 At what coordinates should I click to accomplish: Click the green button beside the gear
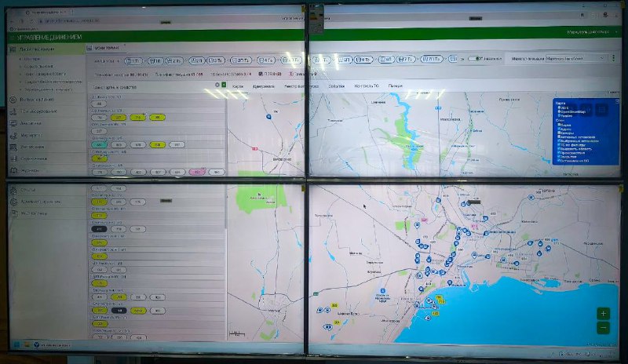tap(224, 85)
